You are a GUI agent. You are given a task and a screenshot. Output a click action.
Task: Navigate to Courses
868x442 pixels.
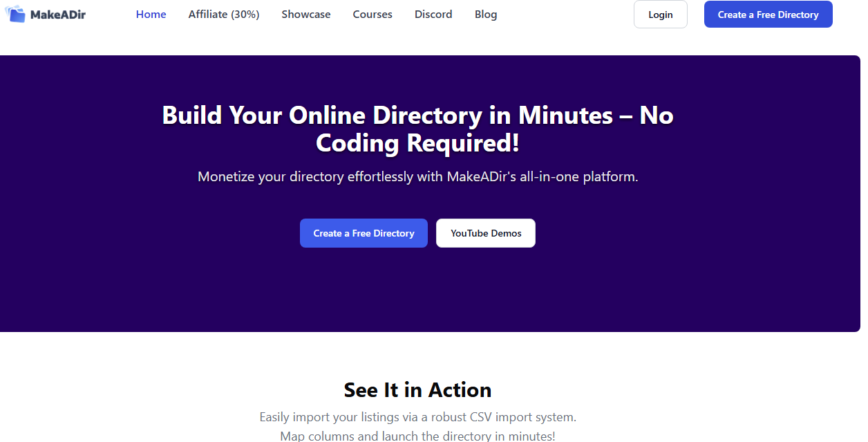point(372,15)
